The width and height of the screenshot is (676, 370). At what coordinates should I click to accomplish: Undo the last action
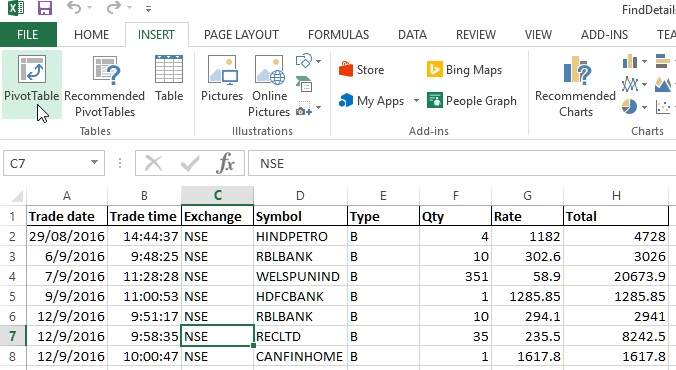(x=74, y=8)
